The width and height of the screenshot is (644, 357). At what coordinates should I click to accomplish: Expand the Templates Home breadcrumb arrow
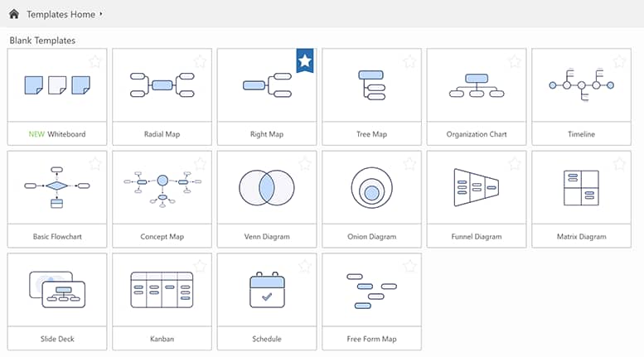pos(101,14)
